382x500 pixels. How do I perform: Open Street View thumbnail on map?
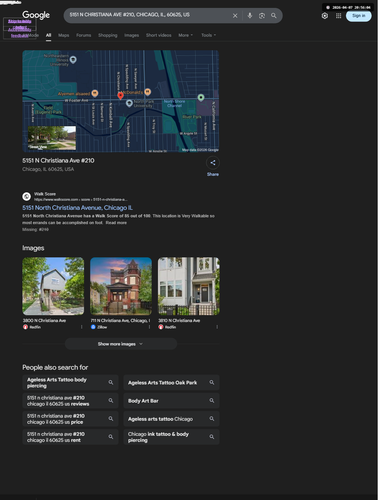(x=52, y=139)
